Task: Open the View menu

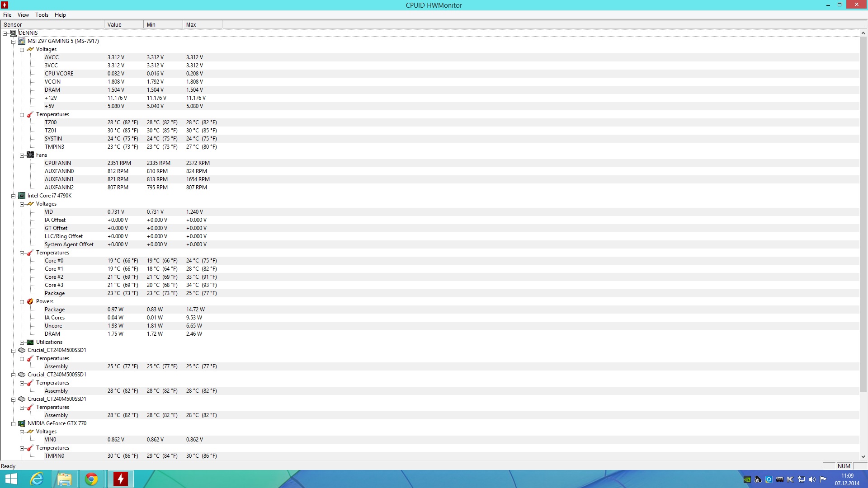Action: (23, 15)
